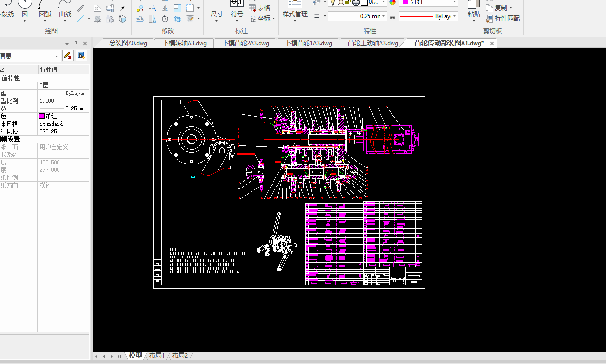
Task: Click the 特性值 column header
Action: [x=63, y=70]
